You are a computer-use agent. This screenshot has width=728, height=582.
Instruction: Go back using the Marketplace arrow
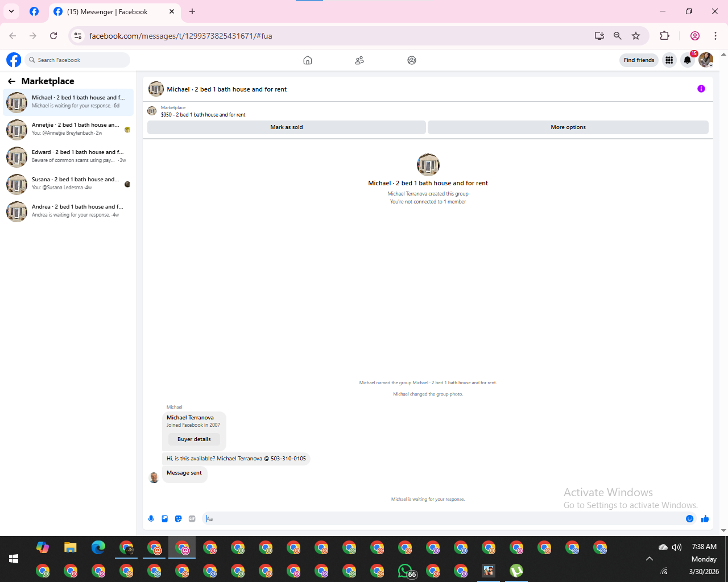coord(11,81)
